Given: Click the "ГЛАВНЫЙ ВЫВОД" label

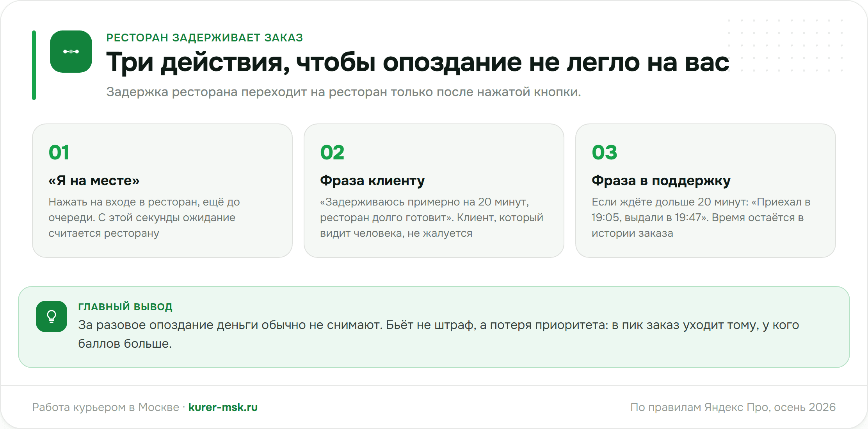Looking at the screenshot, I should click(x=125, y=307).
